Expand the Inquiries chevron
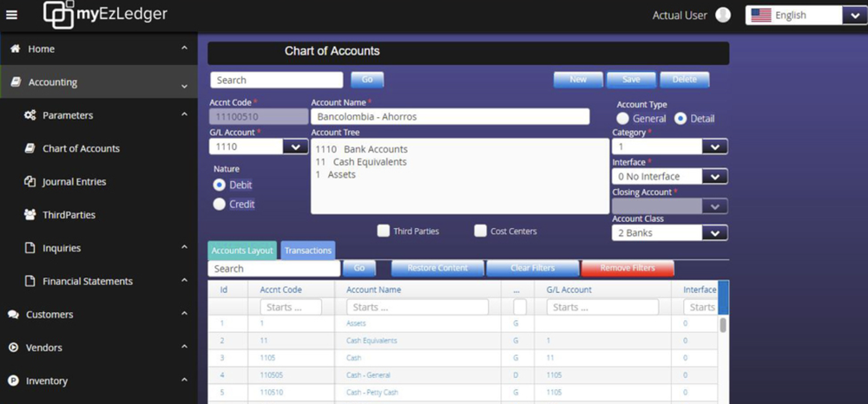Image resolution: width=868 pixels, height=404 pixels. pyautogui.click(x=184, y=247)
